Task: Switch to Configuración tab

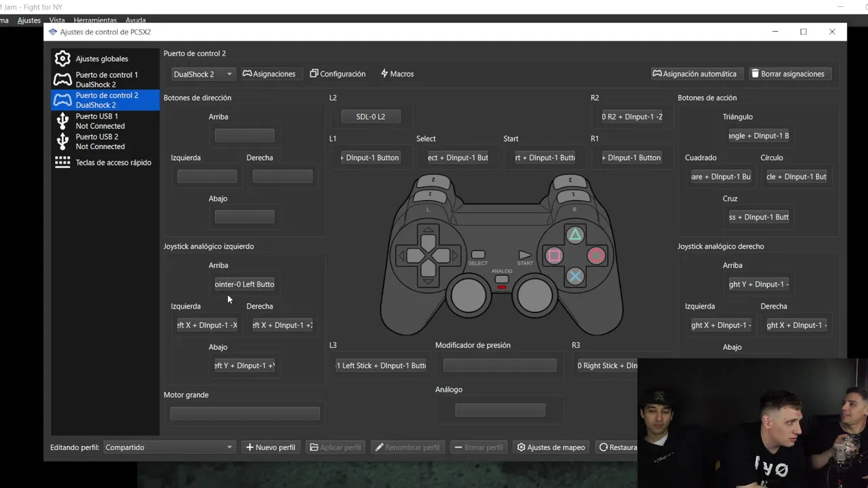Action: point(338,74)
